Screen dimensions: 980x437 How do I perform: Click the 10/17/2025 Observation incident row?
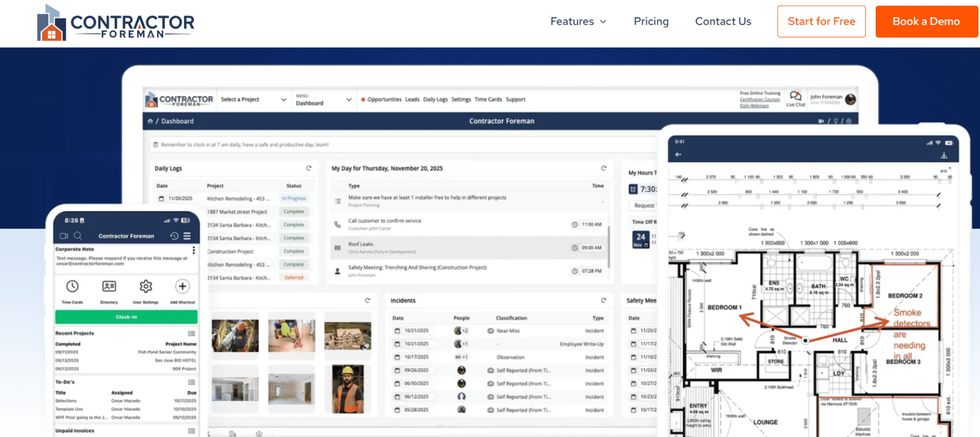(x=498, y=357)
